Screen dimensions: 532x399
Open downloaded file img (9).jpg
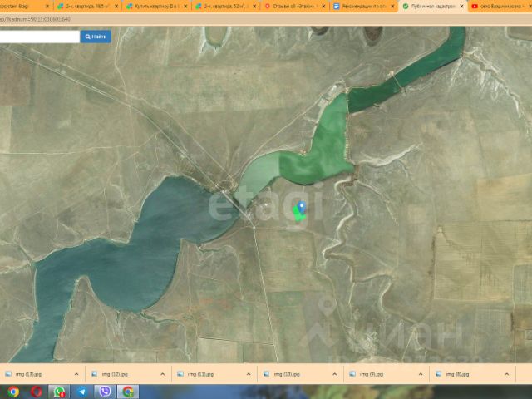[372, 374]
